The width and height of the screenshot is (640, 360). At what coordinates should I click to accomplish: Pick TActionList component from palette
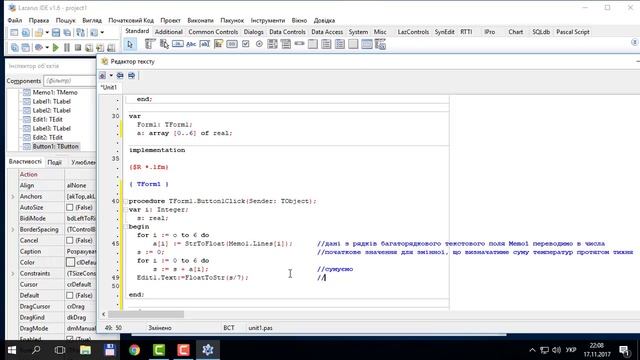click(380, 44)
